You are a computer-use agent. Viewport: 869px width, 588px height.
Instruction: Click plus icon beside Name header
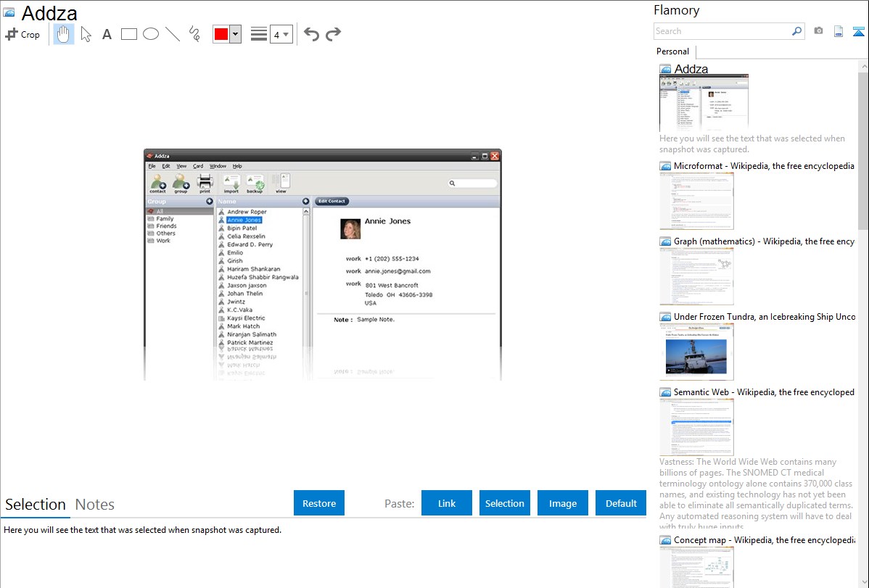[x=306, y=201]
